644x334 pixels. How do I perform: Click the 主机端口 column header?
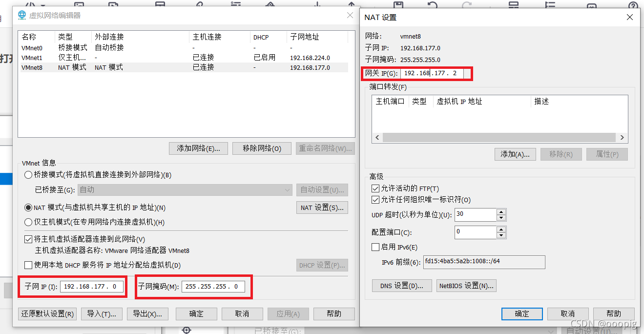[390, 102]
